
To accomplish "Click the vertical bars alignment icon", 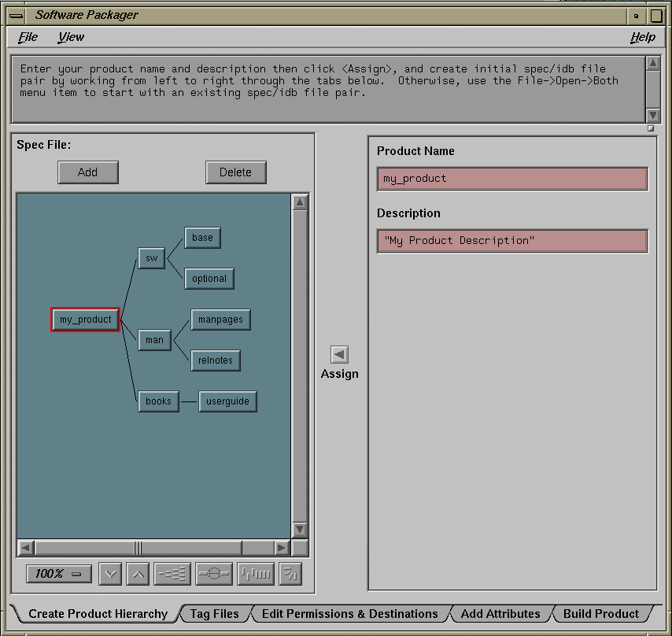I will coord(256,574).
